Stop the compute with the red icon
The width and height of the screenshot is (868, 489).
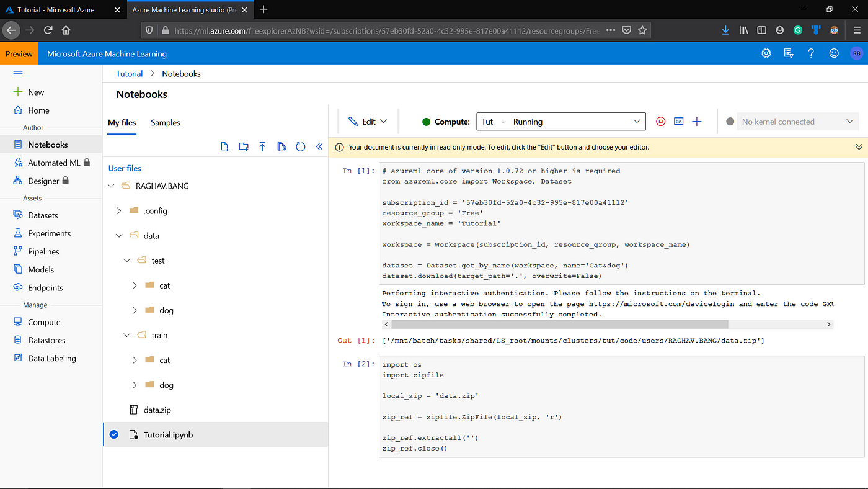[x=660, y=122]
